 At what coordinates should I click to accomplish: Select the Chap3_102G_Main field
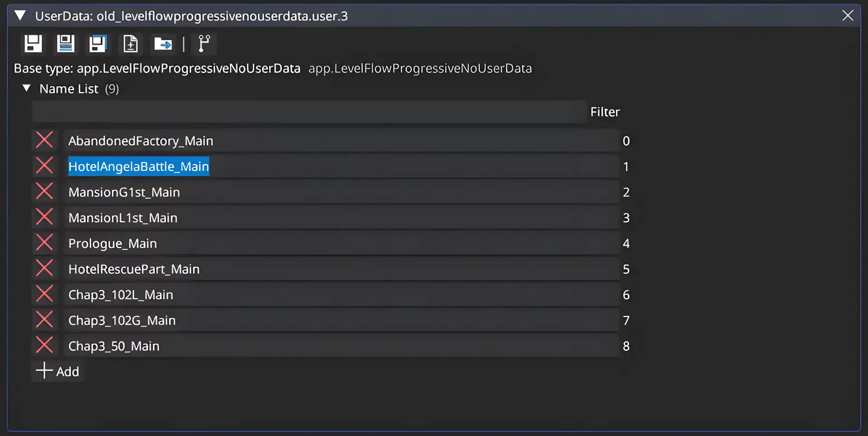341,320
